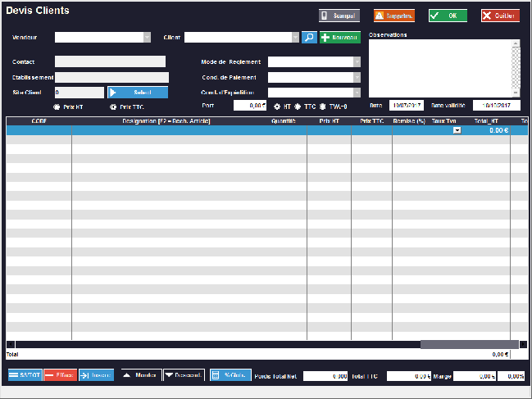Viewport: 532px width, 399px height.
Task: Click the S/TOT subtotal button
Action: (x=24, y=375)
